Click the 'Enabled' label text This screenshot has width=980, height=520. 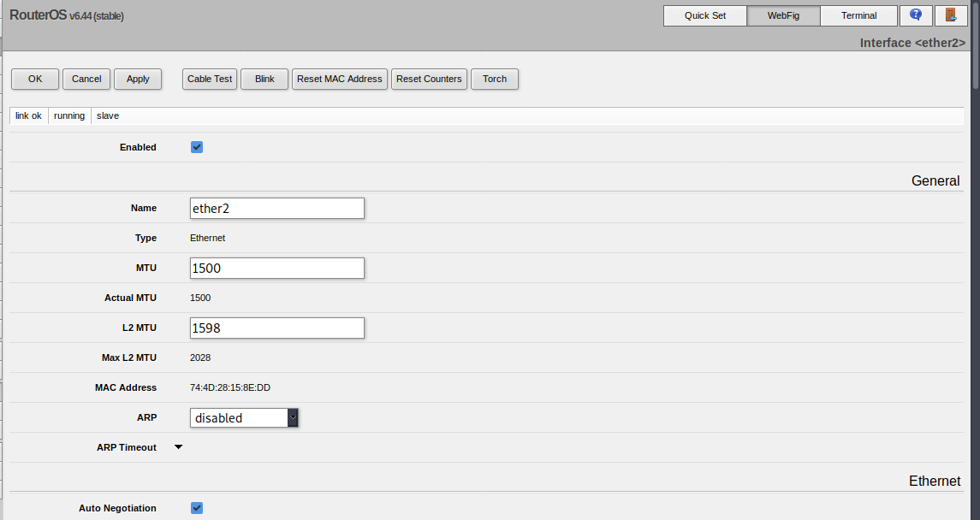coord(138,147)
